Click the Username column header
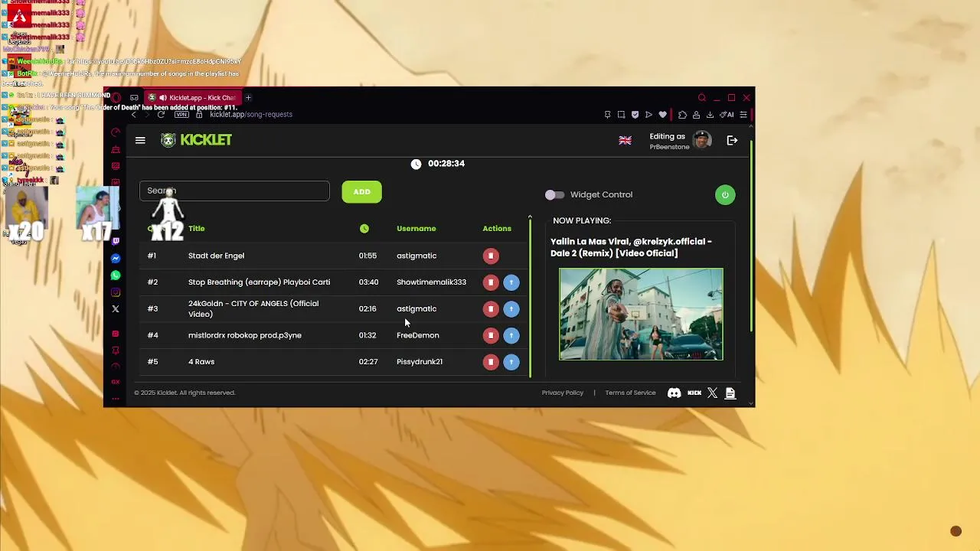 pyautogui.click(x=416, y=228)
